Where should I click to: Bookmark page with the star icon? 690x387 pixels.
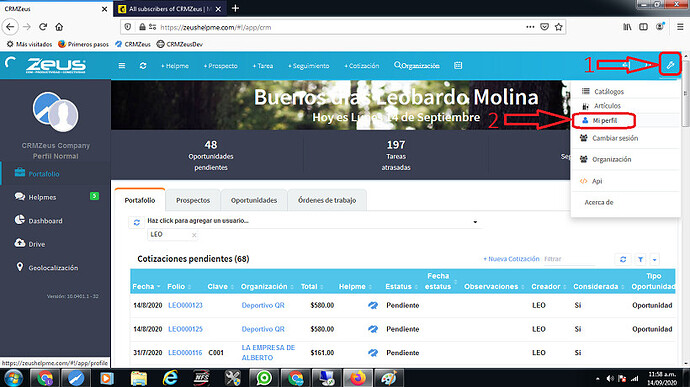[x=558, y=27]
